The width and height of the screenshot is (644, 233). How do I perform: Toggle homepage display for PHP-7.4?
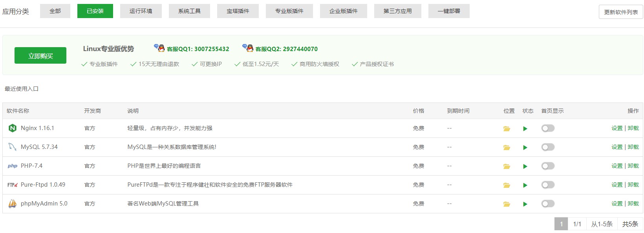pos(548,166)
